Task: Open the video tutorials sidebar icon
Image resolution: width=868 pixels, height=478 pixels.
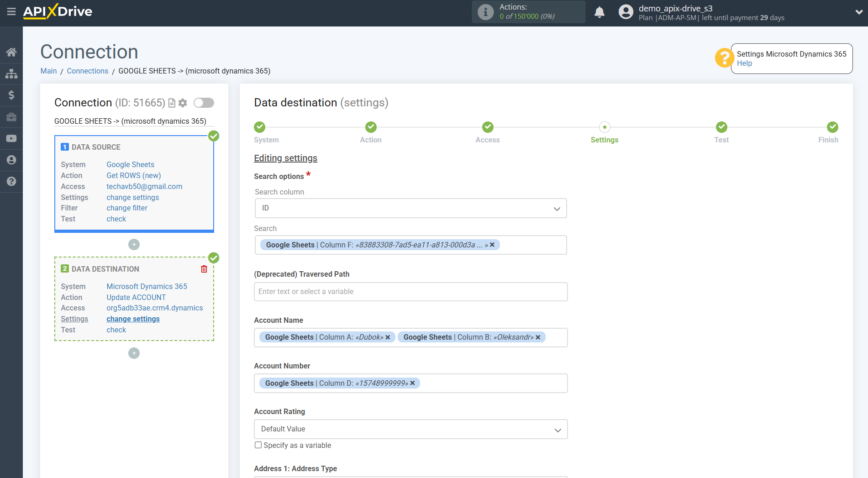Action: (x=11, y=138)
